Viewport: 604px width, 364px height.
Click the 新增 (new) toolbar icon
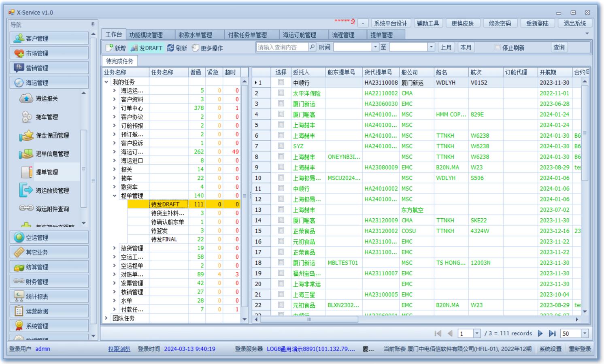click(109, 48)
